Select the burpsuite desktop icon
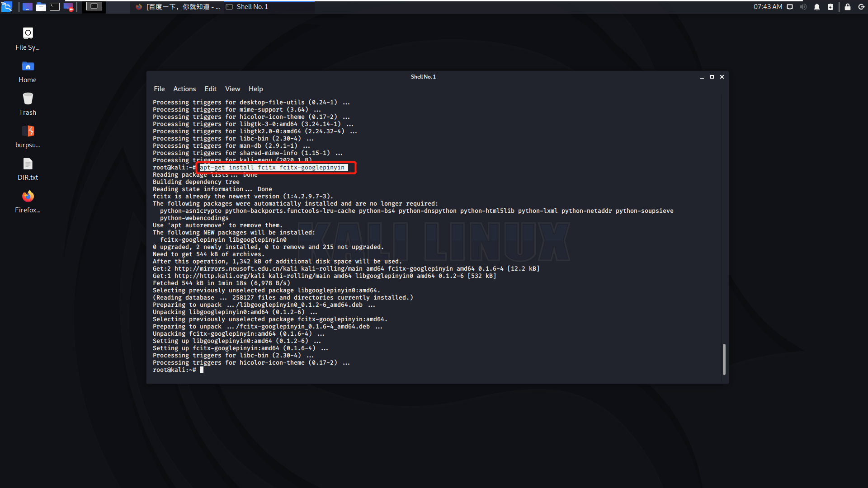Image resolution: width=868 pixels, height=488 pixels. tap(28, 137)
